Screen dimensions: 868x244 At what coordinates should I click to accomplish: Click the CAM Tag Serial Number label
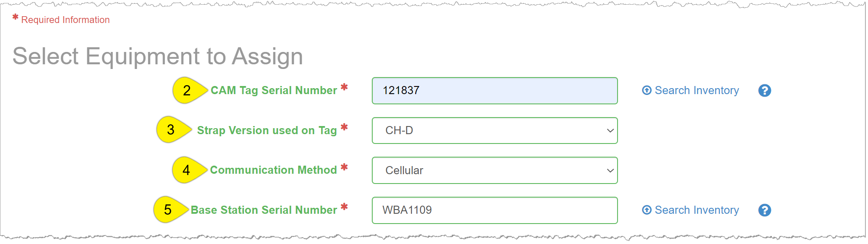(274, 90)
